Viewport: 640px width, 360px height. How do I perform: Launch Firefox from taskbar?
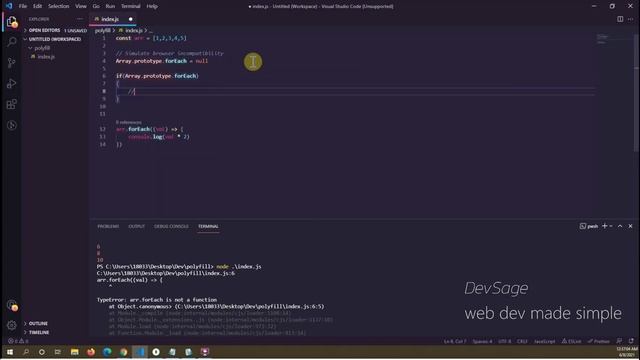91,352
